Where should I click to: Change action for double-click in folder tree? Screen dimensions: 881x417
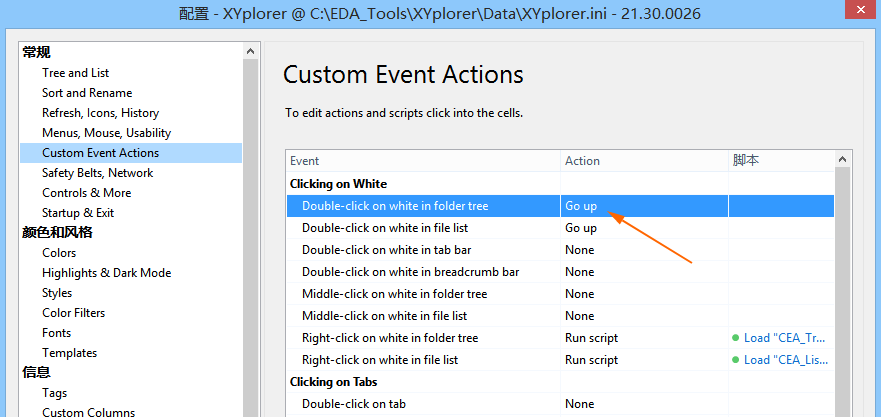(x=643, y=206)
